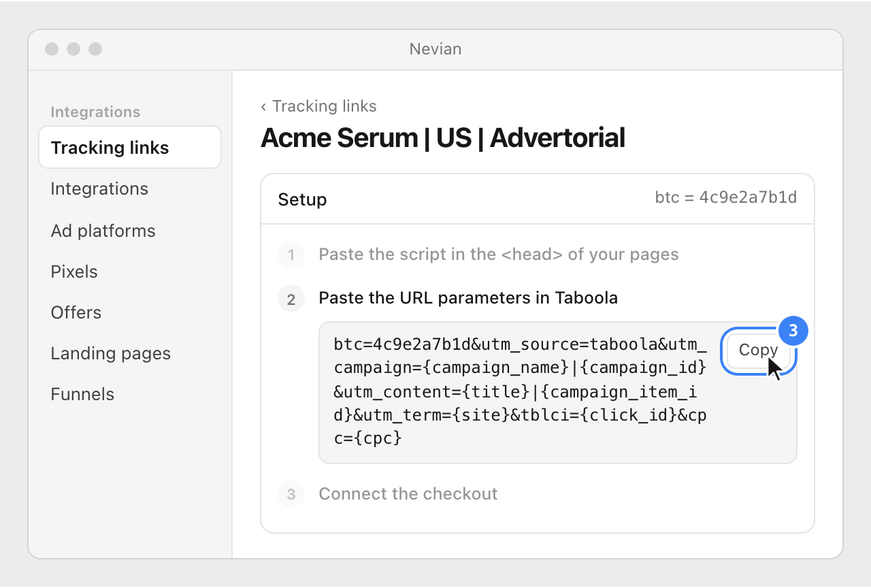Click the step 2 number badge

(291, 299)
